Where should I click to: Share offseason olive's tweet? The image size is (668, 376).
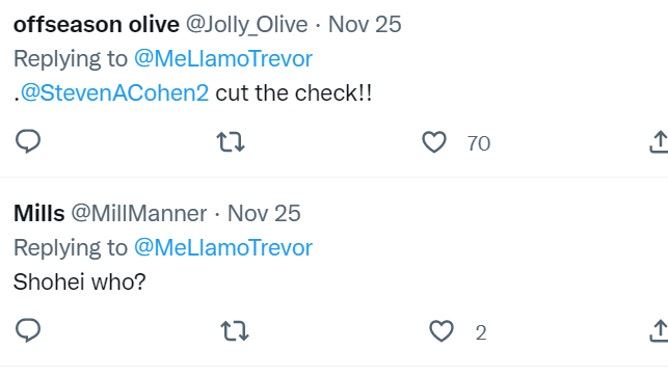(x=659, y=142)
